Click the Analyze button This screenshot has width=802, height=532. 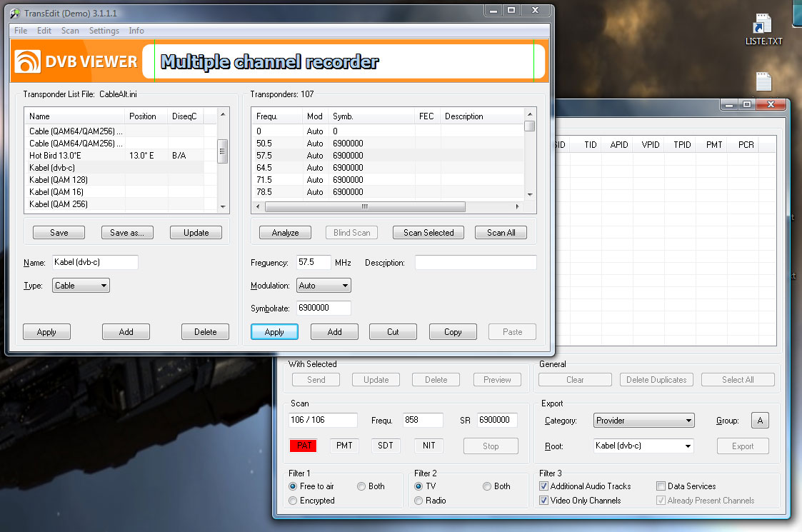point(285,233)
